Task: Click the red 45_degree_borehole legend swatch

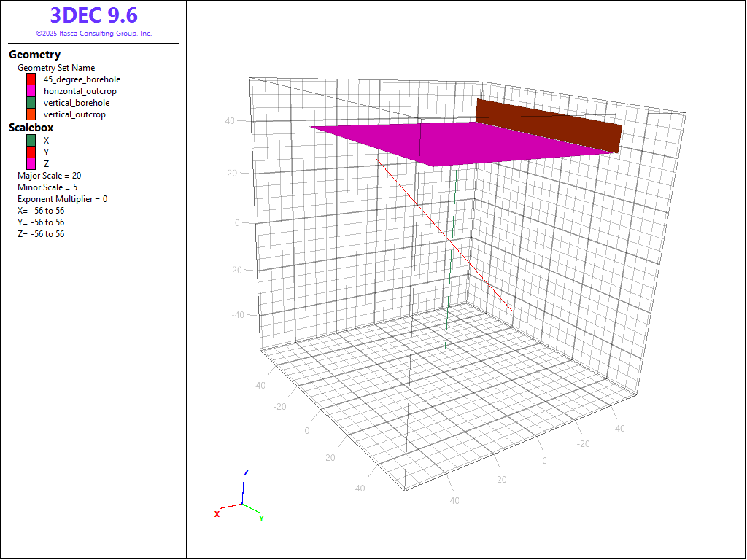Action: pos(31,79)
